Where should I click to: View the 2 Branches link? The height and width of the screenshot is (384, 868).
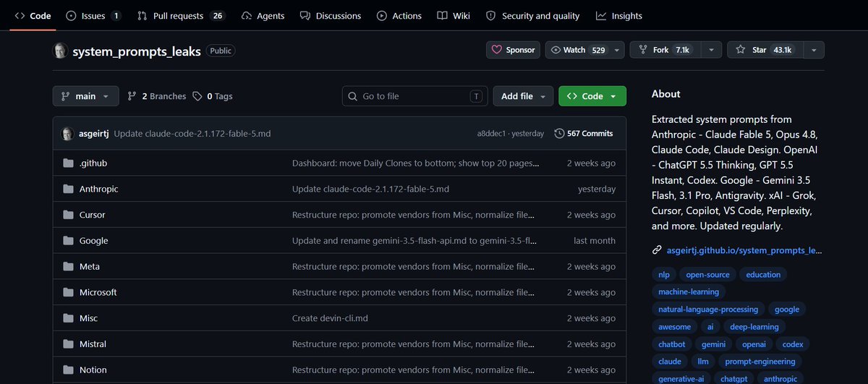pyautogui.click(x=157, y=96)
